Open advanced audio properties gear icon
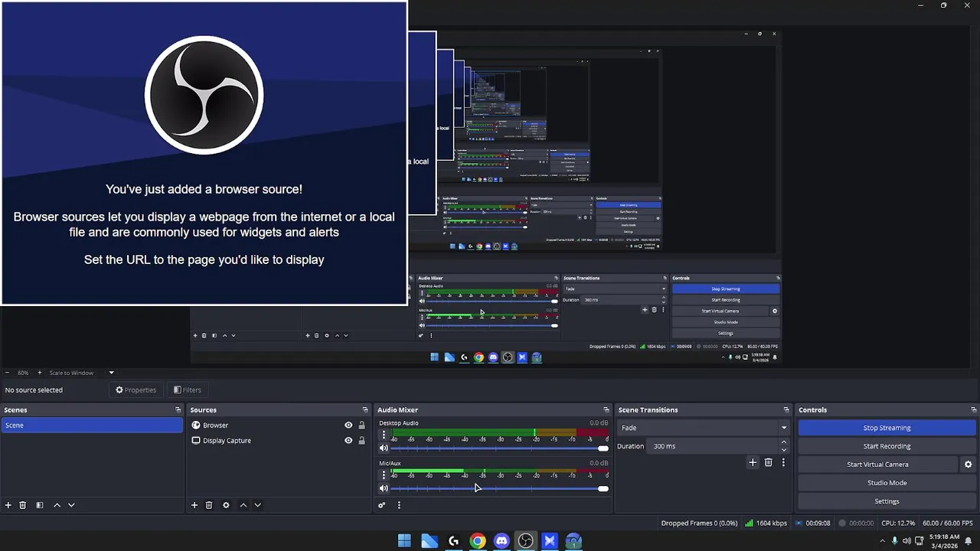Image resolution: width=980 pixels, height=551 pixels. click(381, 505)
